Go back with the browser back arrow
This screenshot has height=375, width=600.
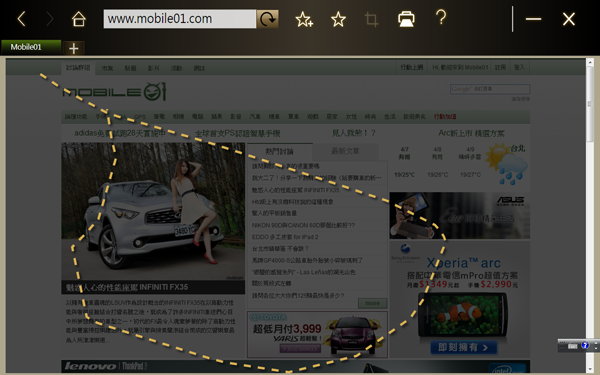(x=22, y=19)
